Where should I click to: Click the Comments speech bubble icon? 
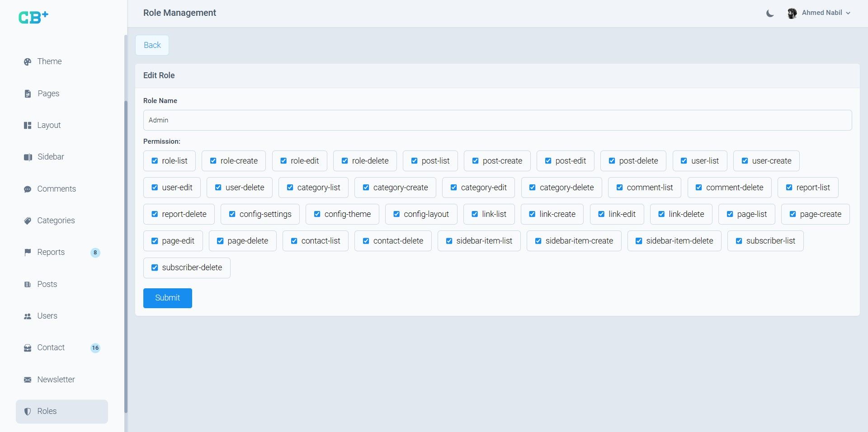pyautogui.click(x=28, y=189)
